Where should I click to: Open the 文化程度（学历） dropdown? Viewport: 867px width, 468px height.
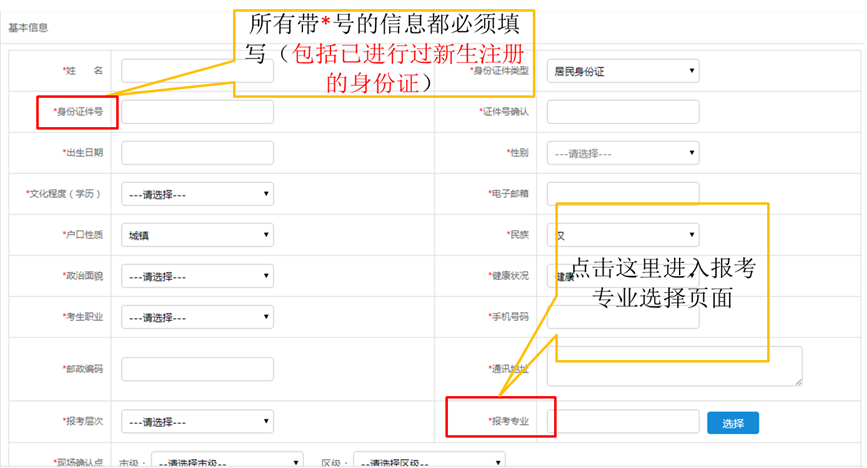[x=197, y=194]
